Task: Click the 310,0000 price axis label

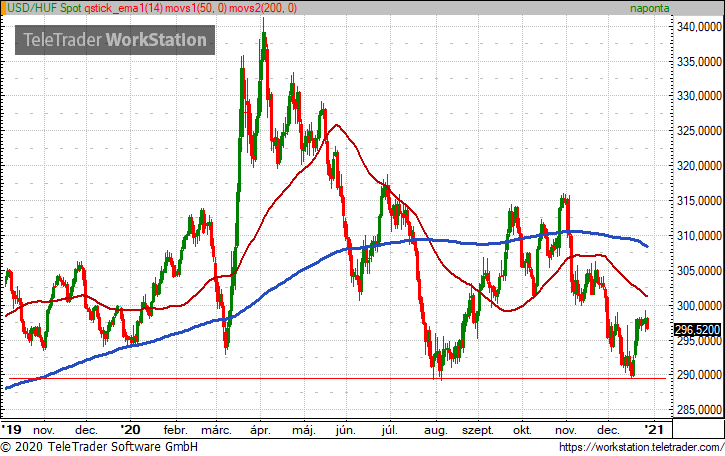Action: point(700,236)
